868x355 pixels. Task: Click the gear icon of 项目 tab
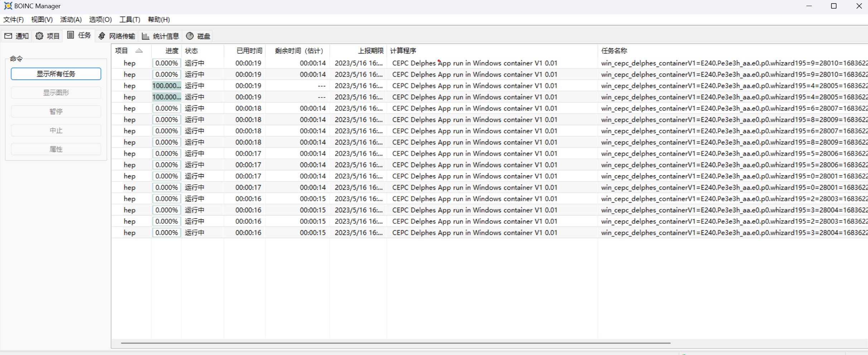point(39,36)
